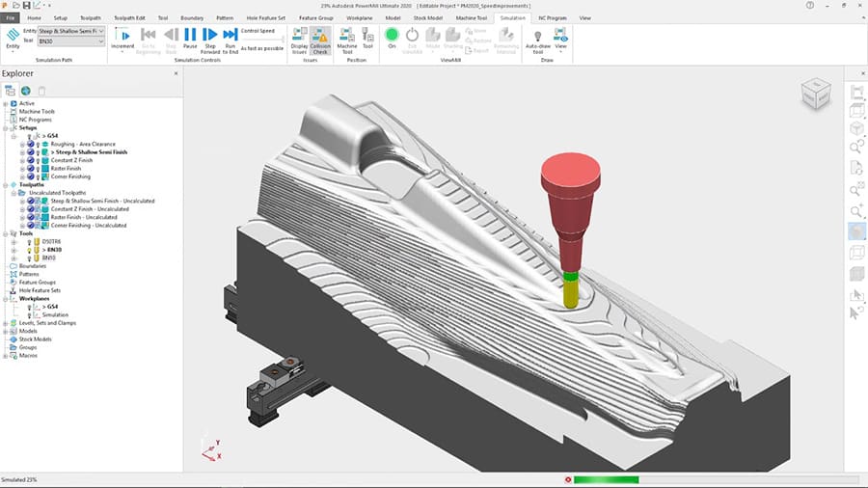
Task: Toggle the Collision Check option
Action: [320, 41]
